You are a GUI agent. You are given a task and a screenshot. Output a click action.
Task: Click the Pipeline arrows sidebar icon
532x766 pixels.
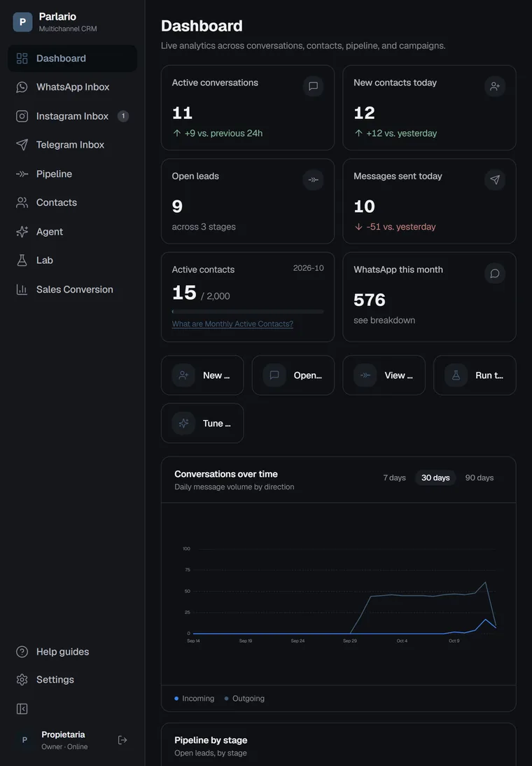coord(22,174)
